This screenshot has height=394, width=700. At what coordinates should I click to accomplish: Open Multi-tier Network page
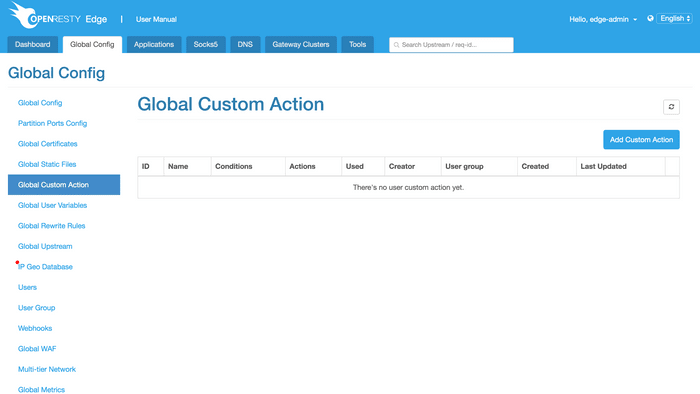47,369
